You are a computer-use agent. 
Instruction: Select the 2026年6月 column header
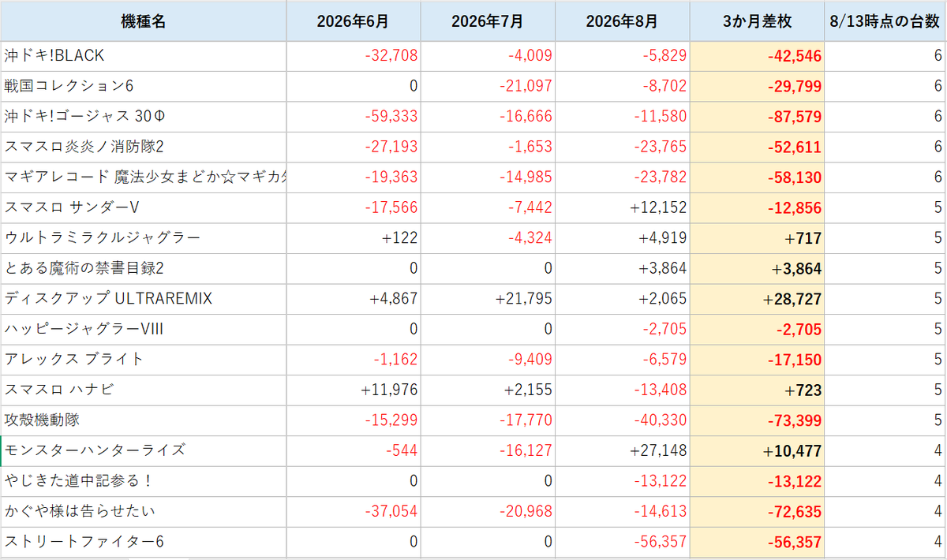[x=354, y=21]
